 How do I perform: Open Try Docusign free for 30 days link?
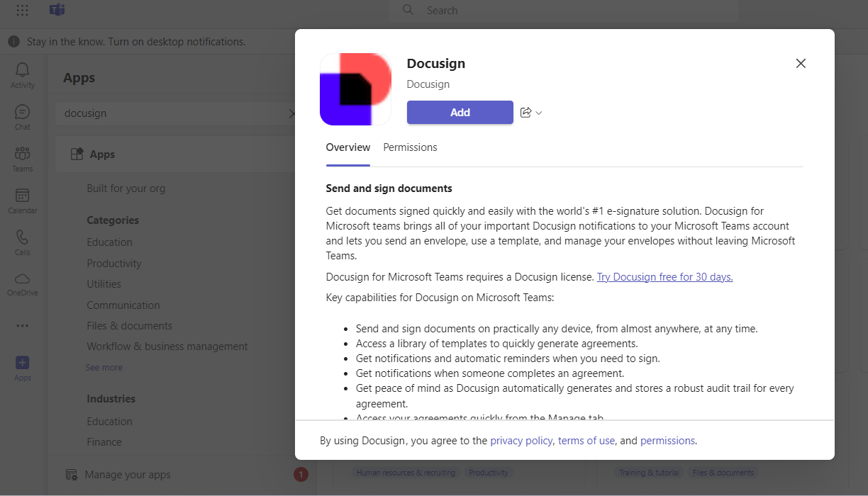pos(664,276)
